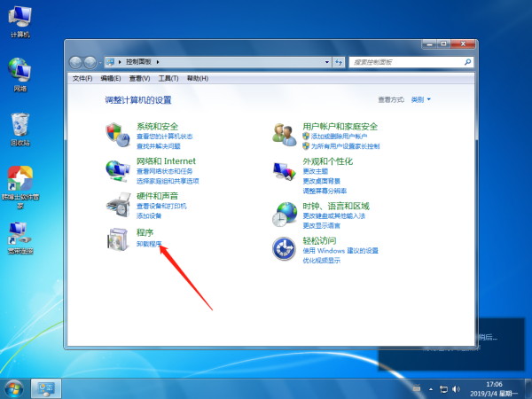The height and width of the screenshot is (399, 532).
Task: Click the 控制面板 breadcrumb in address bar
Action: [138, 62]
